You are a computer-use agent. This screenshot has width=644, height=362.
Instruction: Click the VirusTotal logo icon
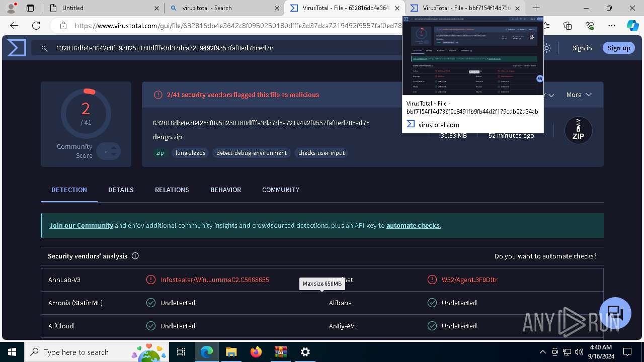tap(17, 48)
